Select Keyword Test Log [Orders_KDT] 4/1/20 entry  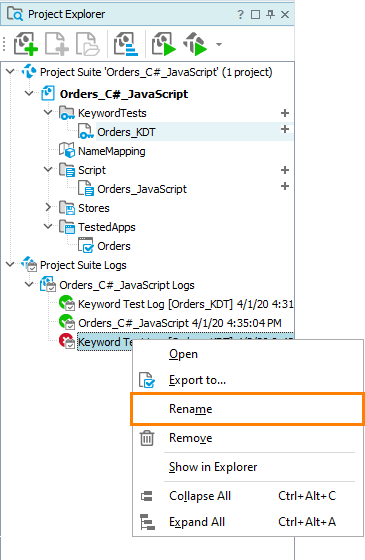tap(185, 304)
